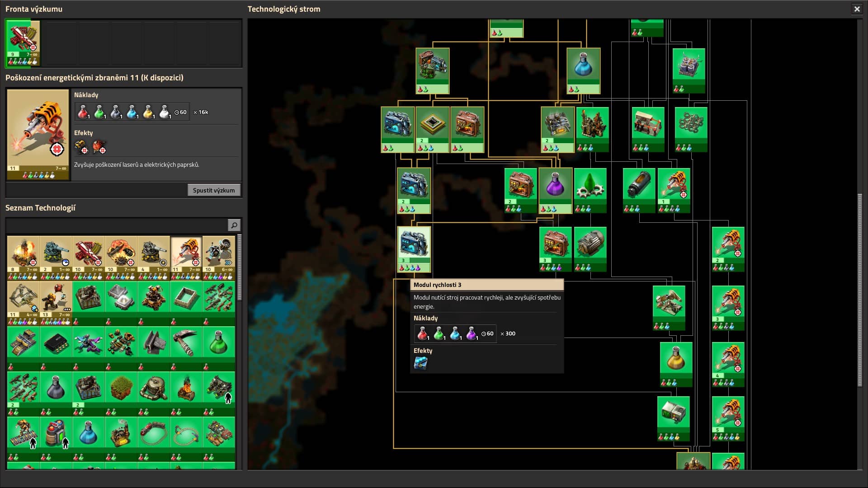Click purple production science pack node
This screenshot has width=868, height=488.
click(556, 191)
